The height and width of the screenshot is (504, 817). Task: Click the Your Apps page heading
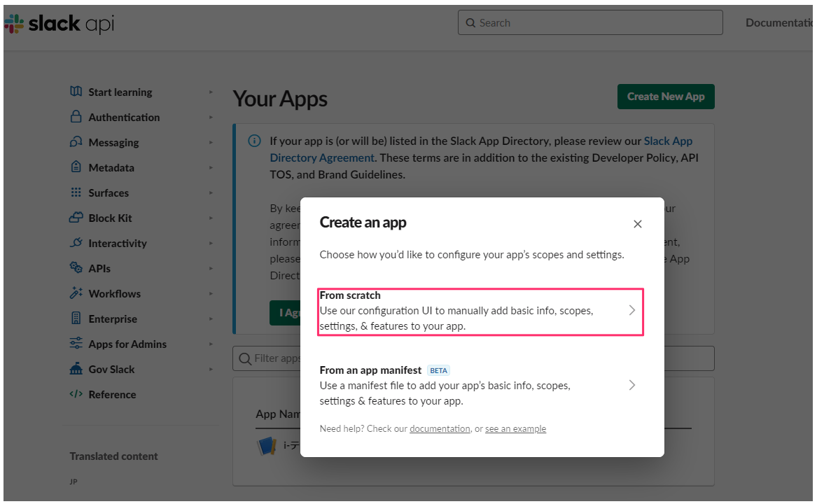[280, 99]
